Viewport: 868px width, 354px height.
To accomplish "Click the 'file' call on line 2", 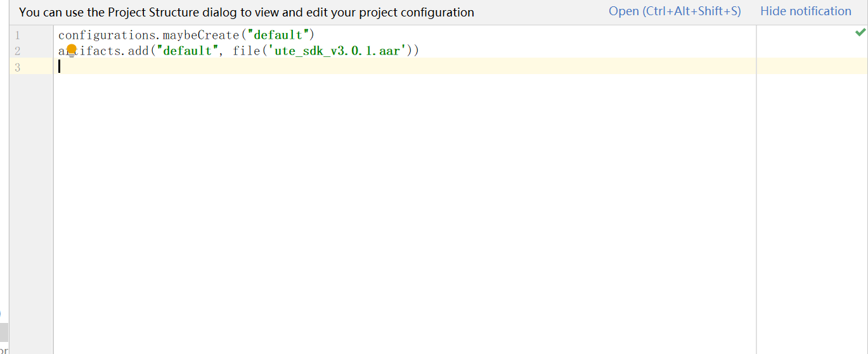I will [x=246, y=51].
